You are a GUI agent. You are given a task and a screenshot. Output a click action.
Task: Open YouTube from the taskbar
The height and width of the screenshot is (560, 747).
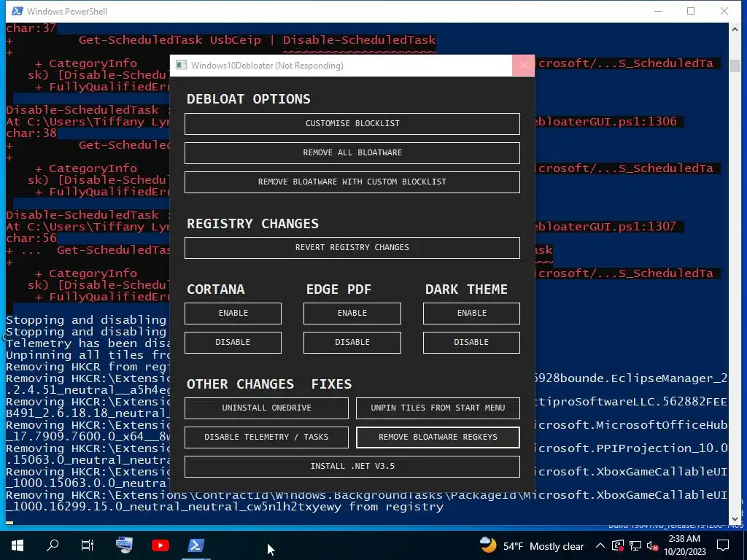(x=160, y=545)
